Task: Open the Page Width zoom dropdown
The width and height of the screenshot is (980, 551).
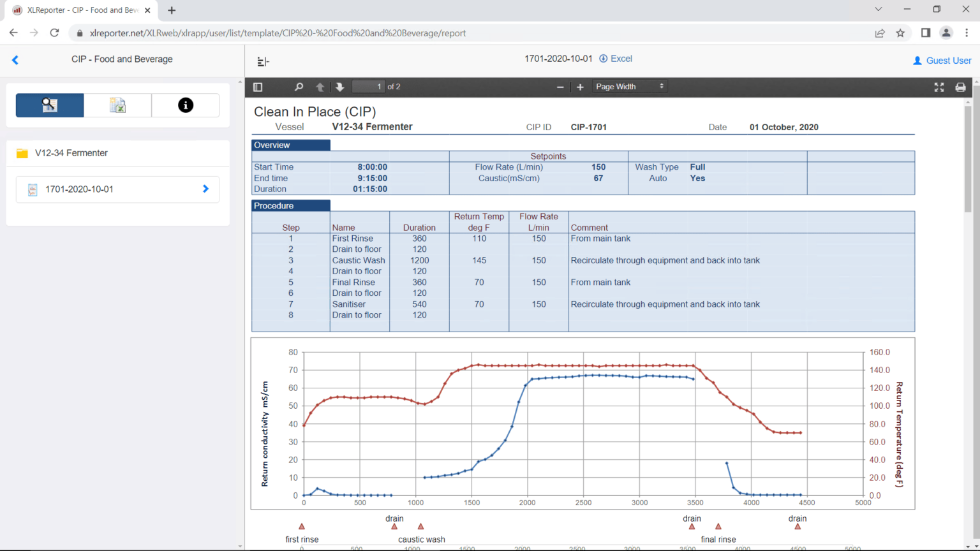Action: (x=629, y=87)
